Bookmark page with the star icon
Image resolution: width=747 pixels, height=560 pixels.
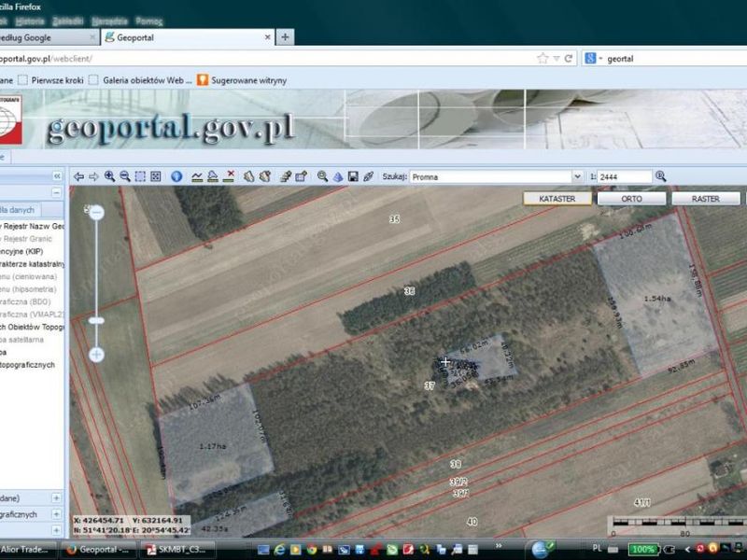click(543, 59)
